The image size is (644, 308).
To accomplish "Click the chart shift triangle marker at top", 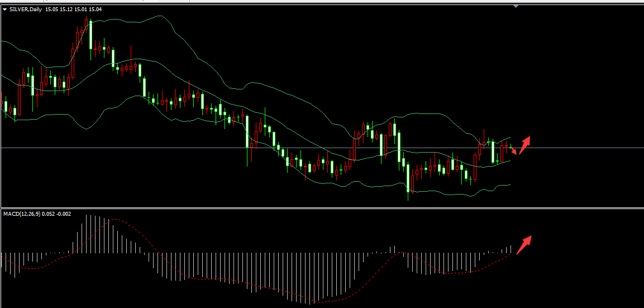I will click(516, 6).
